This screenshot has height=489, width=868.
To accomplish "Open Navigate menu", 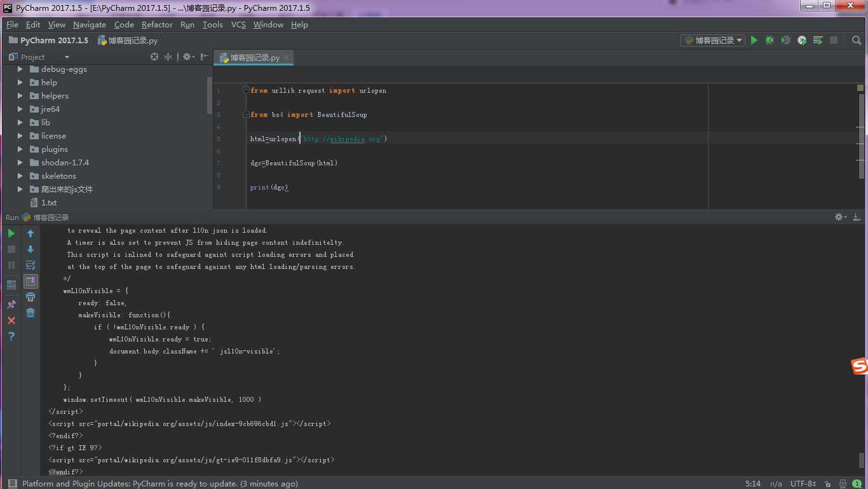I will coord(89,24).
